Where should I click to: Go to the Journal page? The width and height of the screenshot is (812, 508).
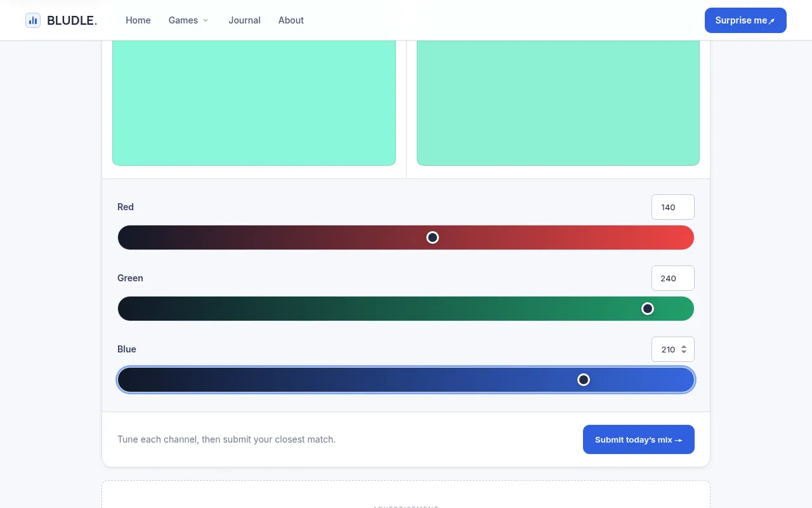coord(244,20)
